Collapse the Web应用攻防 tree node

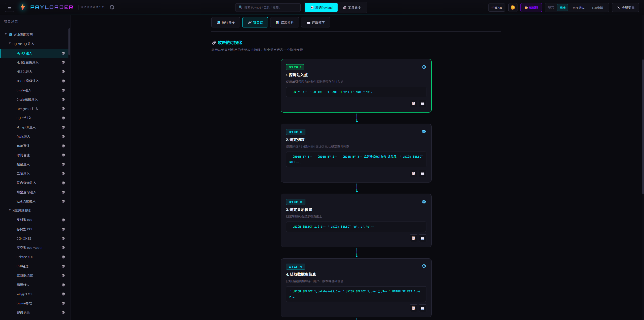(x=6, y=34)
